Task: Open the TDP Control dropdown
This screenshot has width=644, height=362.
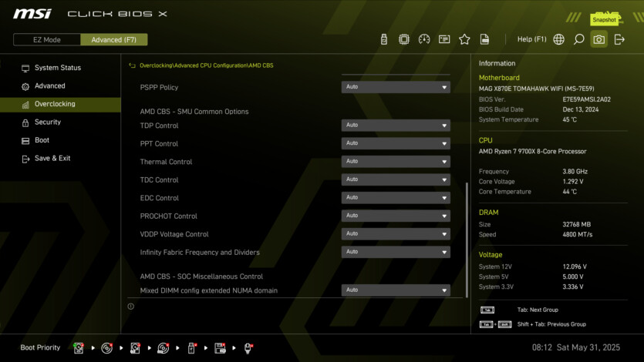Action: [396, 125]
